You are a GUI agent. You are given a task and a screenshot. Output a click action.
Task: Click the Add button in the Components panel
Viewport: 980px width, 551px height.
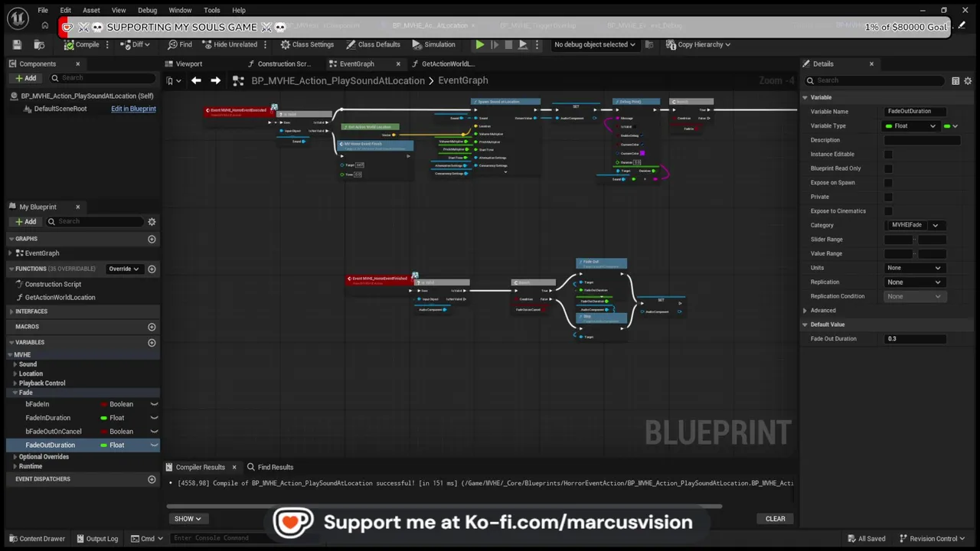[x=25, y=78]
